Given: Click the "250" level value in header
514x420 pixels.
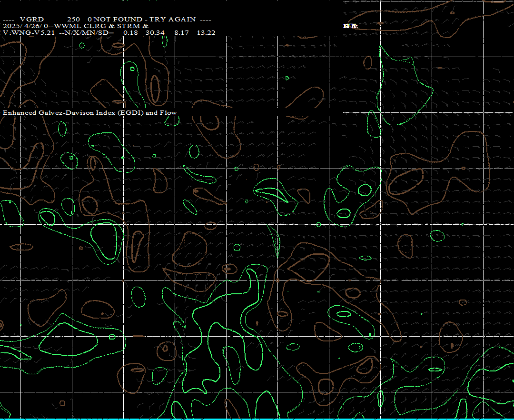Looking at the screenshot, I should [73, 20].
